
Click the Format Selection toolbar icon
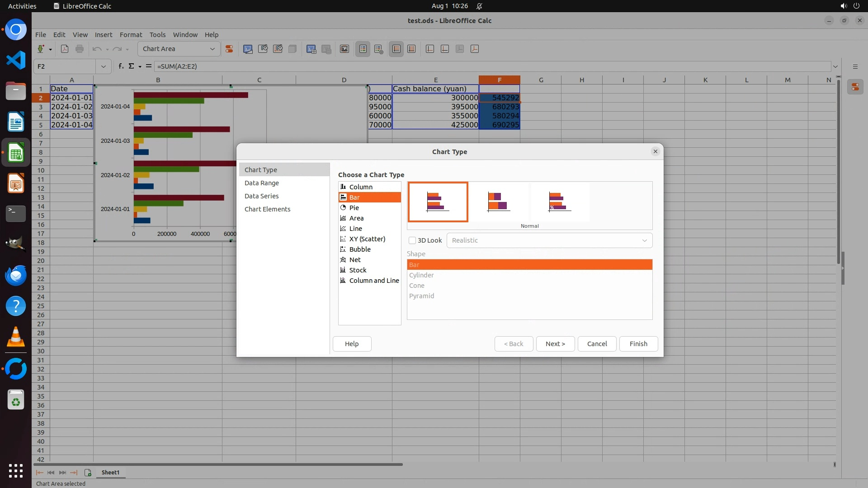[x=229, y=49]
